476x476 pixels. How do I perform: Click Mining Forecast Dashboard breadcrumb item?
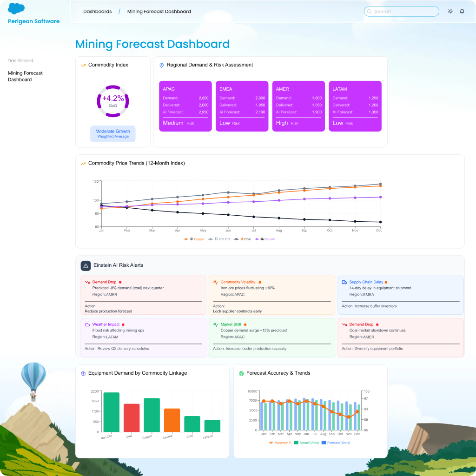pos(159,11)
